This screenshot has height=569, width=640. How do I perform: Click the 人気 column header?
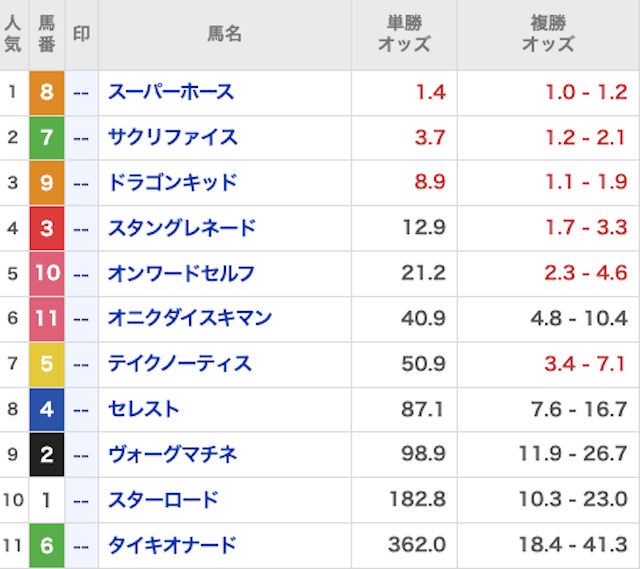click(13, 34)
